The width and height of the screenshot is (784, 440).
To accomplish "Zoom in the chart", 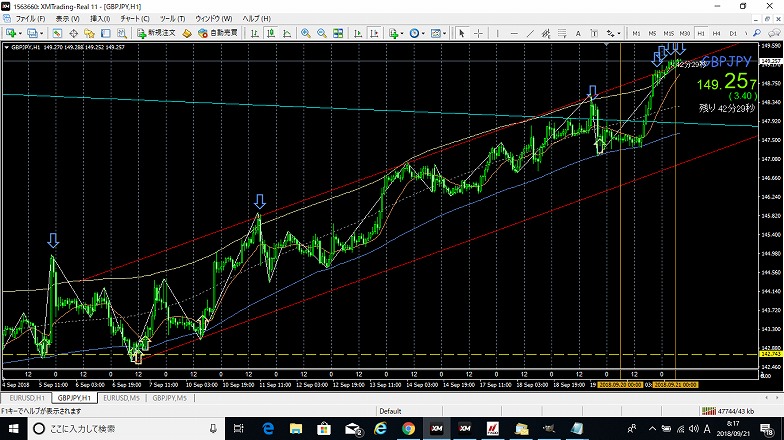I will tap(306, 33).
